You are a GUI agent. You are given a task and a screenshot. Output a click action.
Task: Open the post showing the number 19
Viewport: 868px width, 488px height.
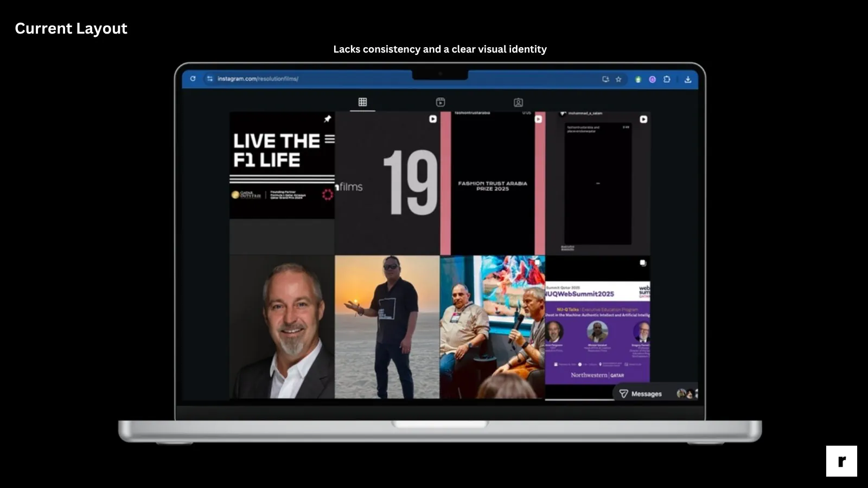tap(387, 183)
